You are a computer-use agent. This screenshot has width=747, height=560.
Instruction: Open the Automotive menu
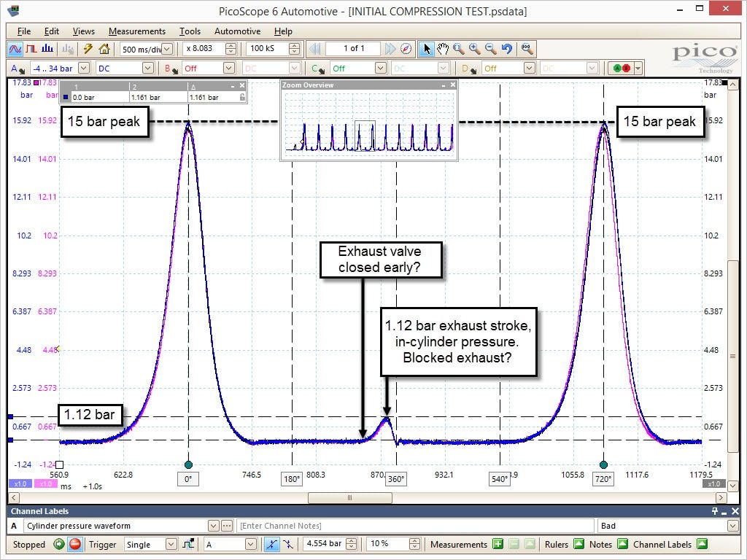click(x=237, y=31)
